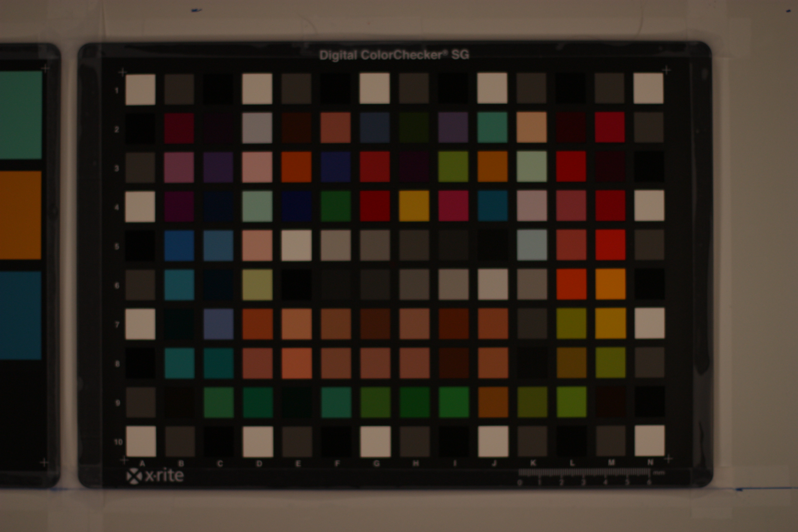The width and height of the screenshot is (798, 532).
Task: Click the white patch at N1
Action: [x=648, y=88]
